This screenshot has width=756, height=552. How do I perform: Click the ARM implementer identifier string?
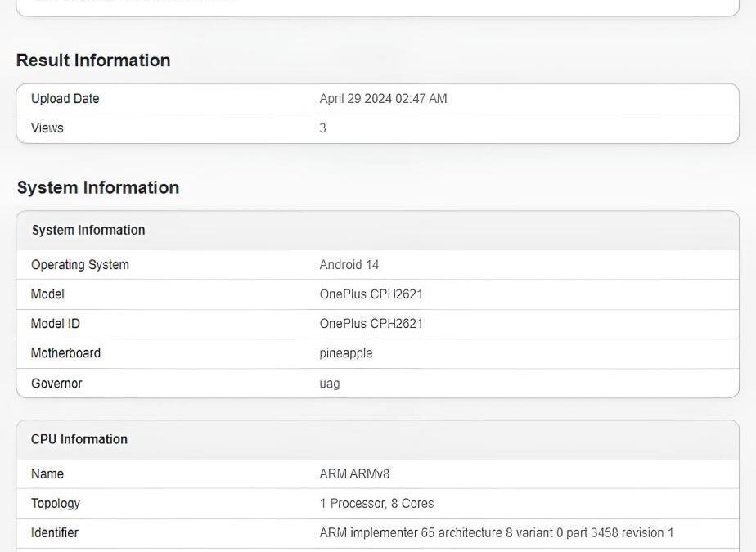click(496, 533)
